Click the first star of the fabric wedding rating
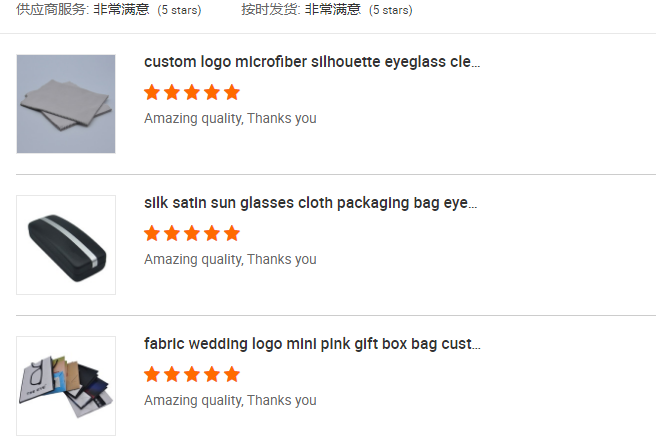The width and height of the screenshot is (656, 445). point(152,374)
